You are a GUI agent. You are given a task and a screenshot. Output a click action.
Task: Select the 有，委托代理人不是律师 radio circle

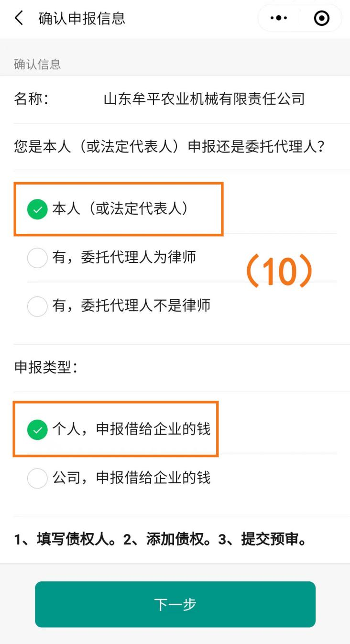[37, 306]
